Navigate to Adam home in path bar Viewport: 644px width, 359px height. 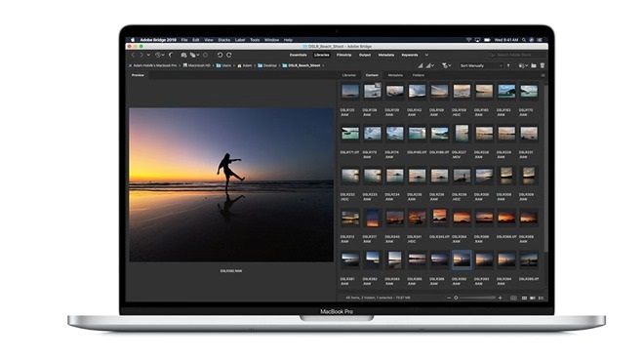point(244,65)
